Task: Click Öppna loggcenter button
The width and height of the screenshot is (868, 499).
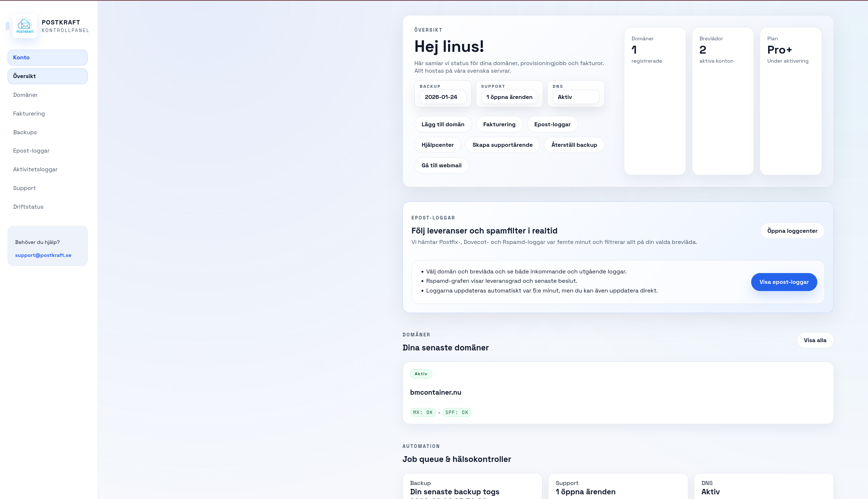Action: tap(792, 231)
